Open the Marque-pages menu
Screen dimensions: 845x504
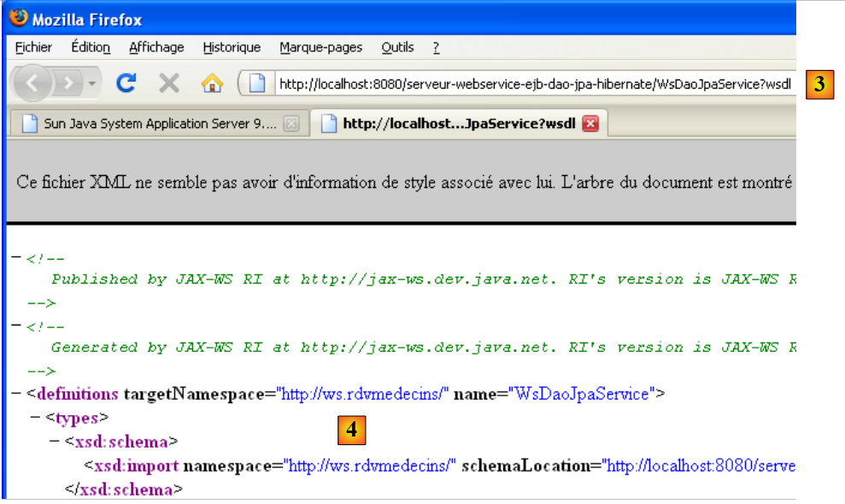pos(320,48)
